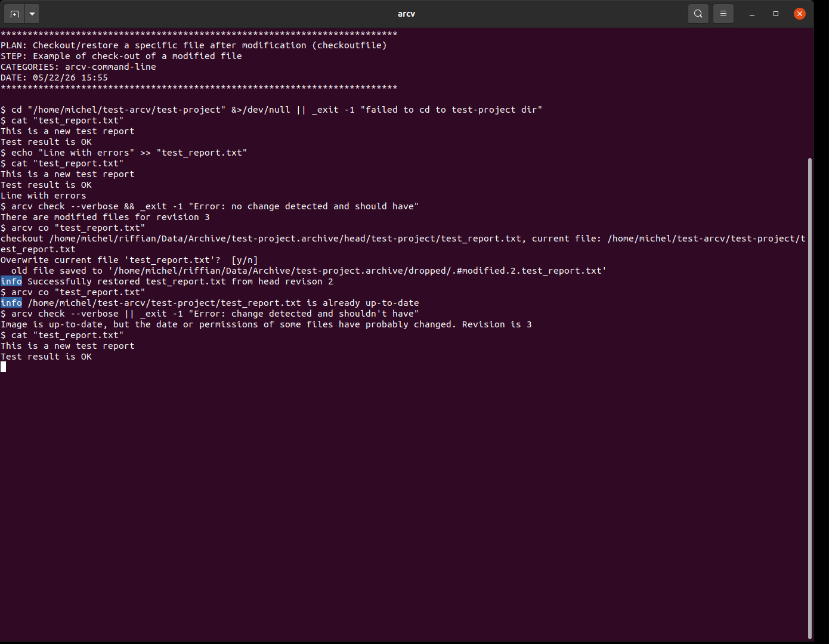Click the arcv window title
The image size is (829, 644).
pos(406,14)
